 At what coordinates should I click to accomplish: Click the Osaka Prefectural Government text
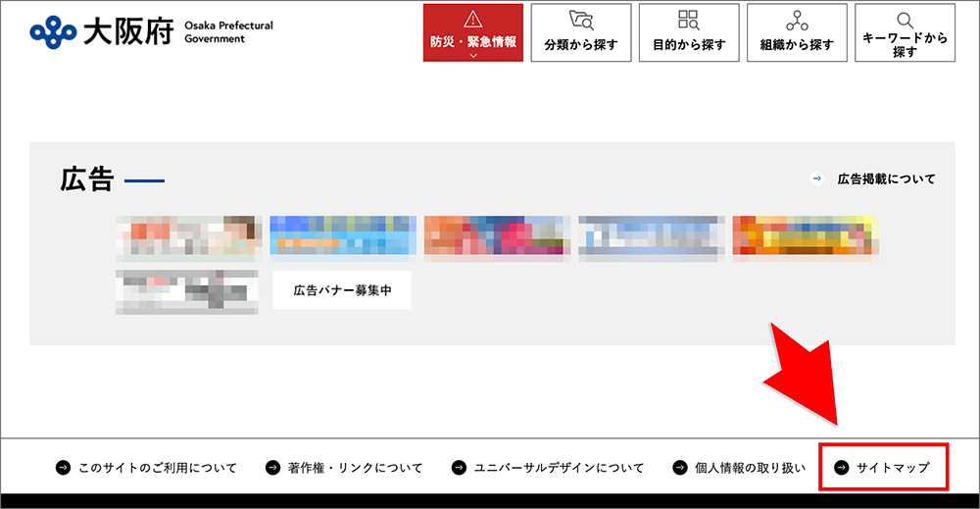228,32
